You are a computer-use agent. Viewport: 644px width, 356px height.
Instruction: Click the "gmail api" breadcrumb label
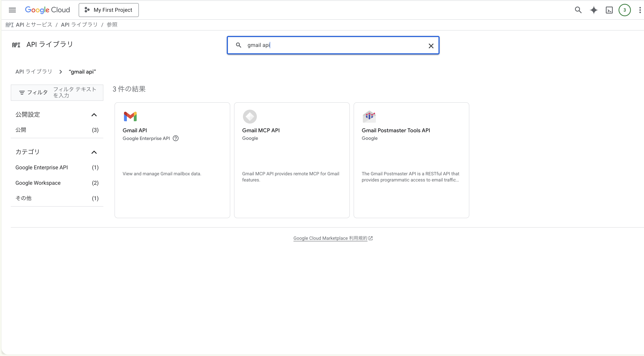(82, 72)
